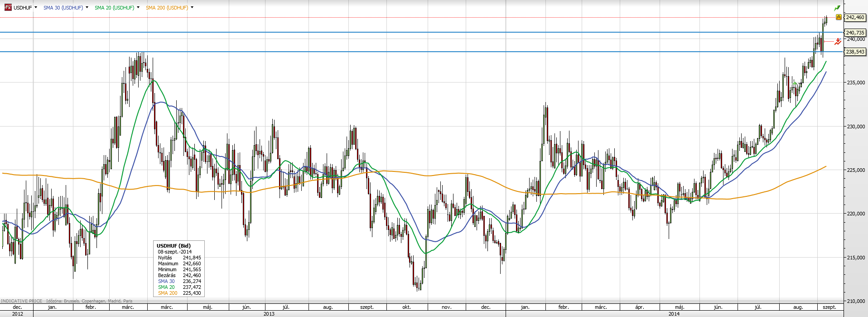Click the USDHUF instrument name label
This screenshot has width=868, height=317.
point(23,8)
